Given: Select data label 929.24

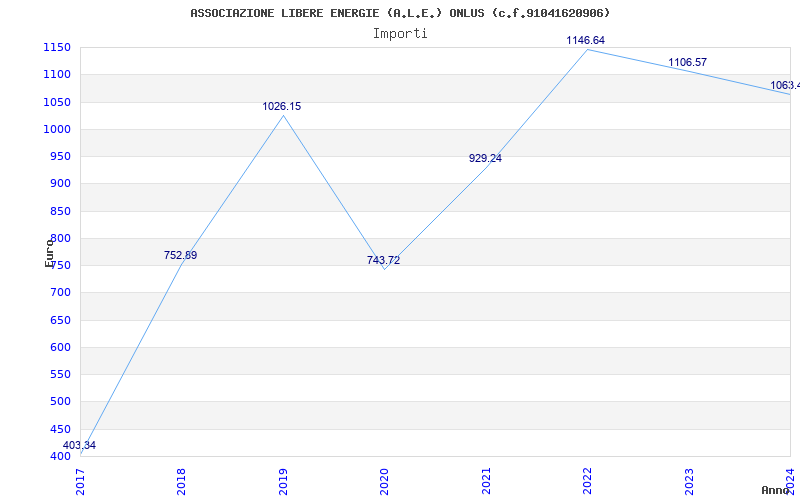Looking at the screenshot, I should click(485, 158).
